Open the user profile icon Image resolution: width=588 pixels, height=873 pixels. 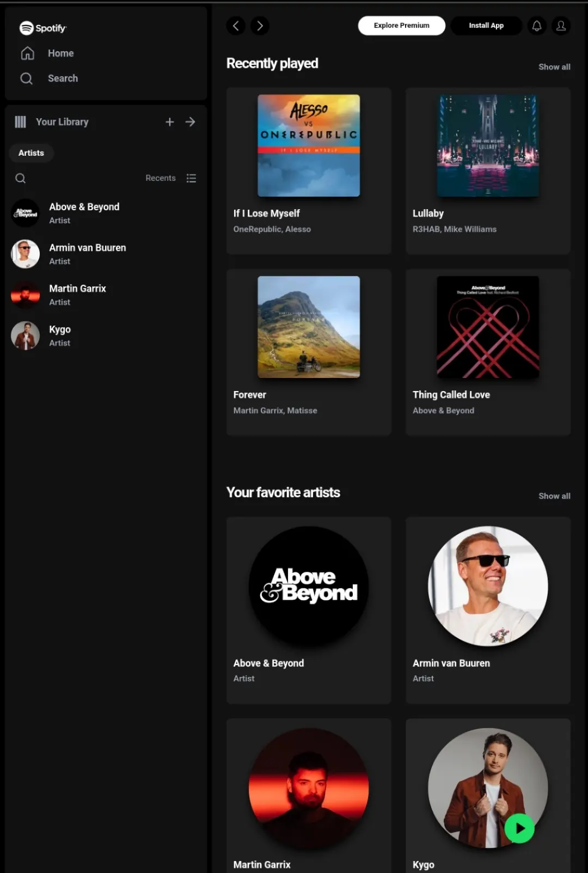click(x=561, y=26)
